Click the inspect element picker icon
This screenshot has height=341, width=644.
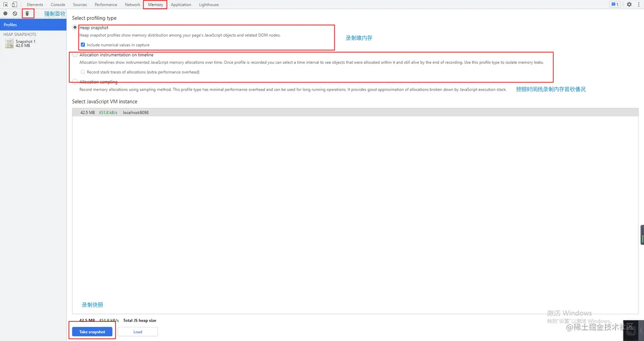[6, 5]
